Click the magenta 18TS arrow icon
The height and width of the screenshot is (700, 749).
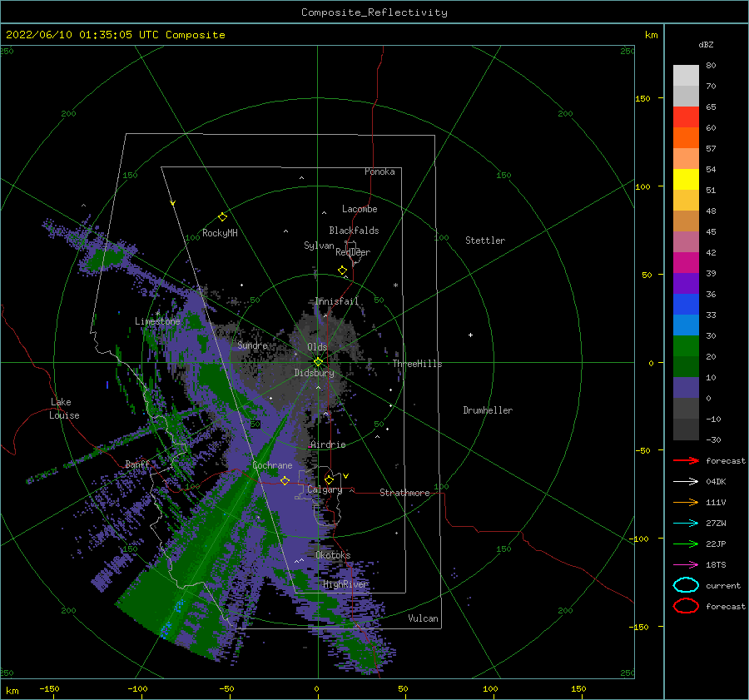click(x=686, y=565)
